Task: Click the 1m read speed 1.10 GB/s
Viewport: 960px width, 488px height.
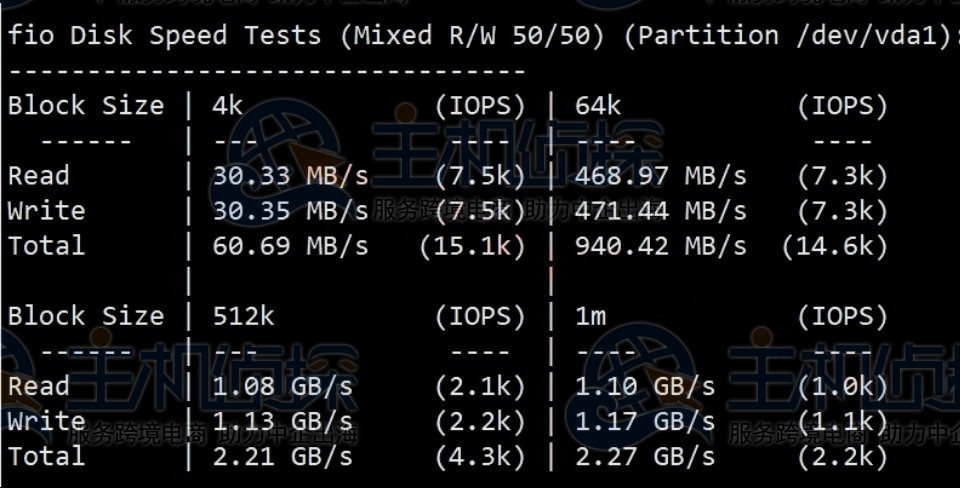Action: [645, 387]
